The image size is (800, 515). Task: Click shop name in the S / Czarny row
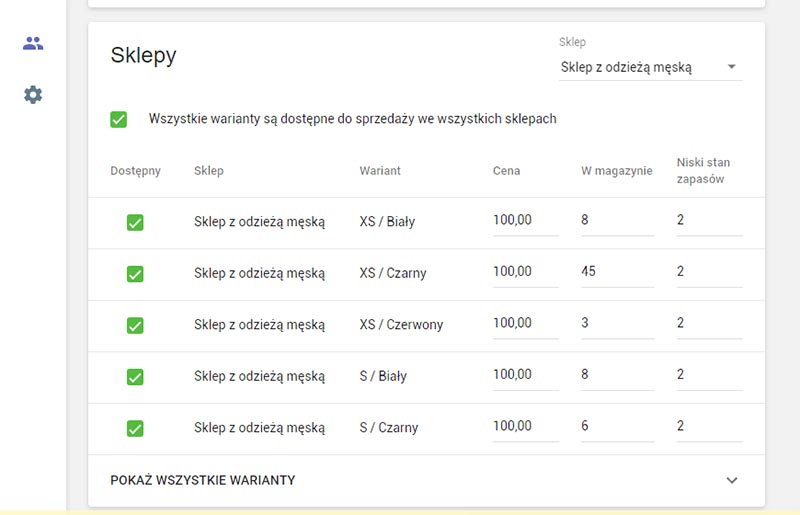[x=259, y=428]
